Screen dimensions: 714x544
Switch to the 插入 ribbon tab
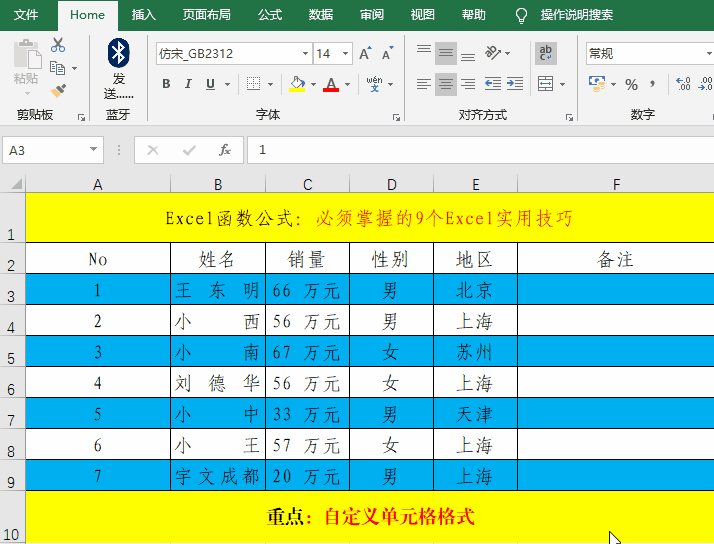click(x=144, y=15)
